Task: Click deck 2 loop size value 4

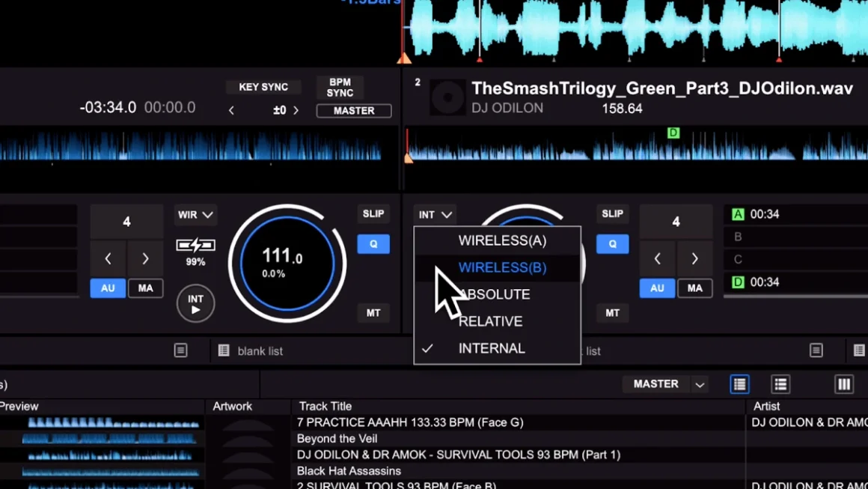Action: point(676,222)
